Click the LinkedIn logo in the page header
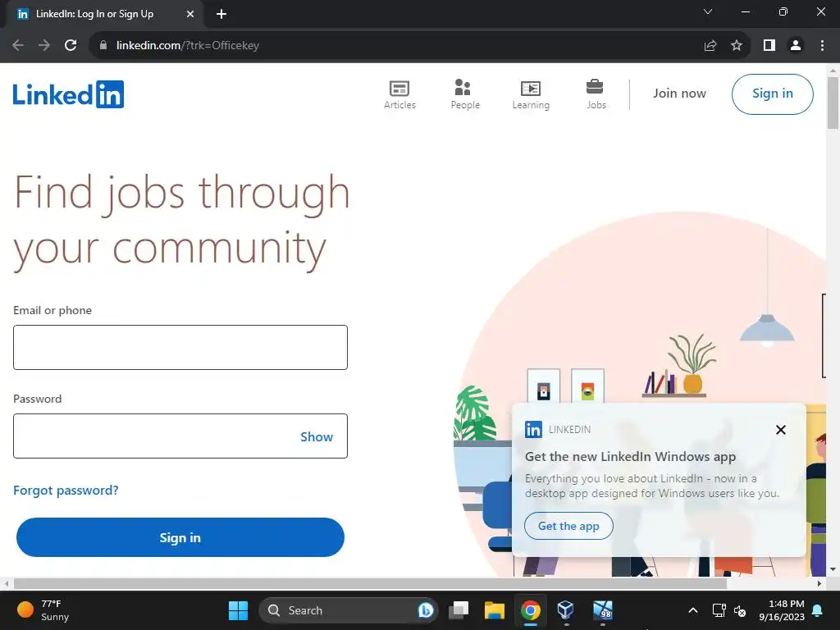 69,94
